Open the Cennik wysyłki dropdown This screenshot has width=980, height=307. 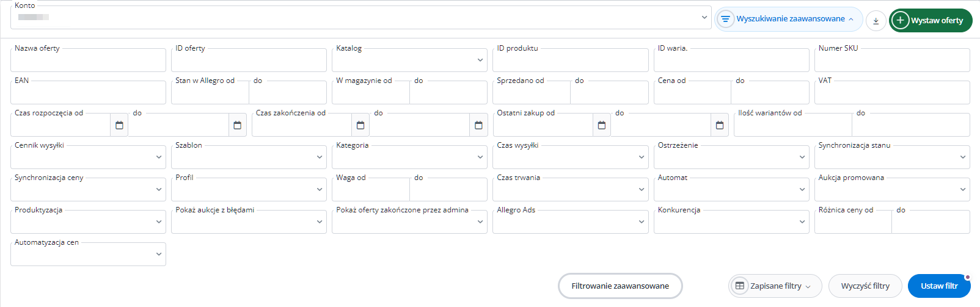pyautogui.click(x=88, y=157)
